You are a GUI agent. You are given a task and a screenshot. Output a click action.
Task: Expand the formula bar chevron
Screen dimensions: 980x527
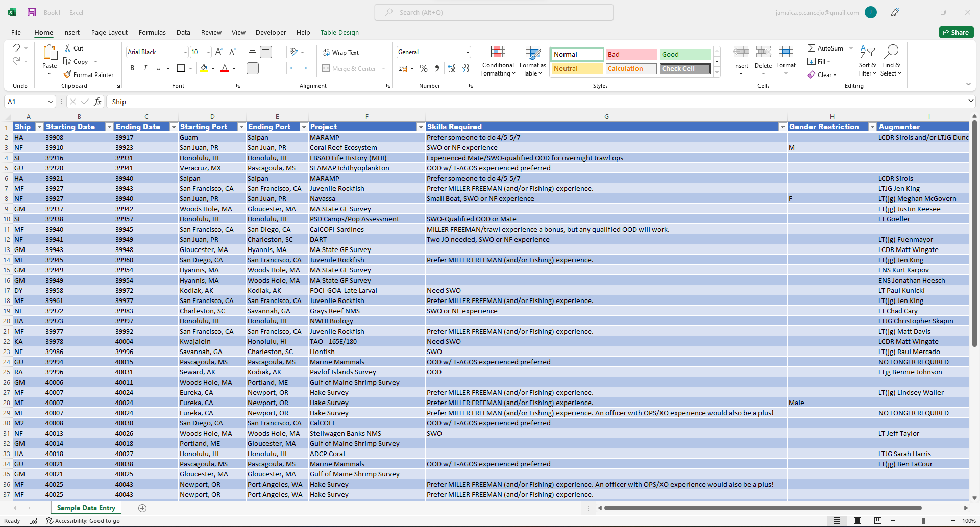coord(970,102)
